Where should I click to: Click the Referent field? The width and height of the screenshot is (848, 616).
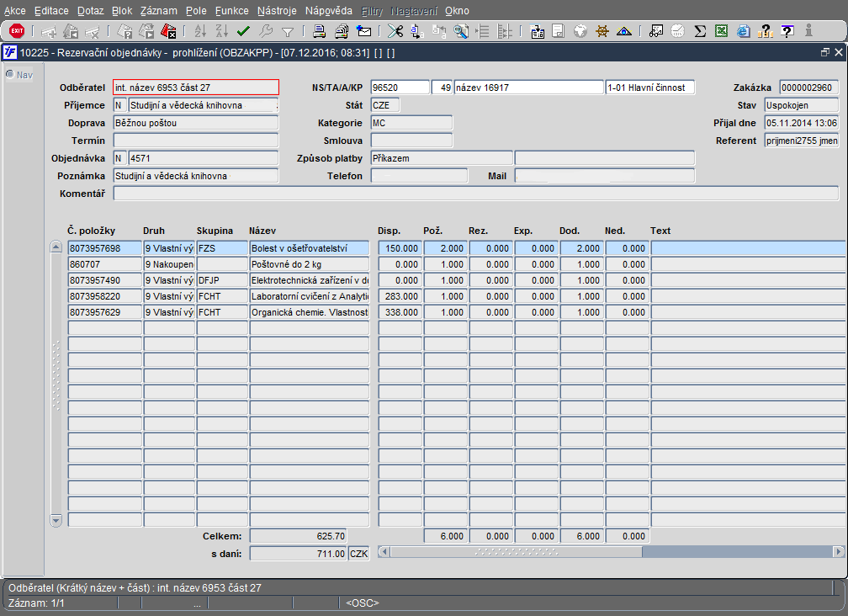coord(802,141)
